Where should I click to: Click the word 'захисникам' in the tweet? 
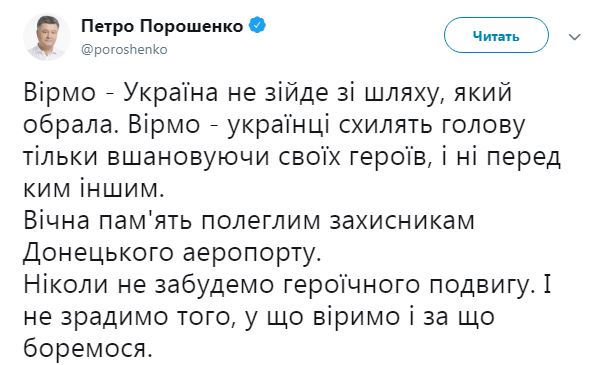402,221
